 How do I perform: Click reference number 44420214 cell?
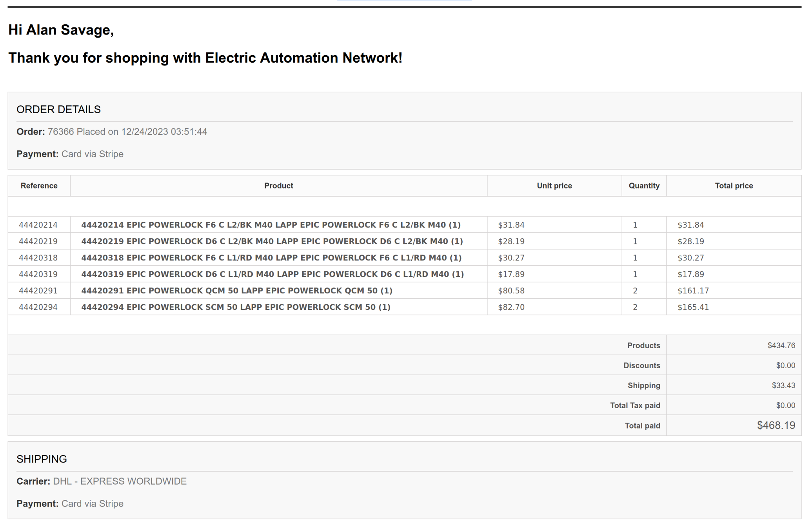[38, 225]
